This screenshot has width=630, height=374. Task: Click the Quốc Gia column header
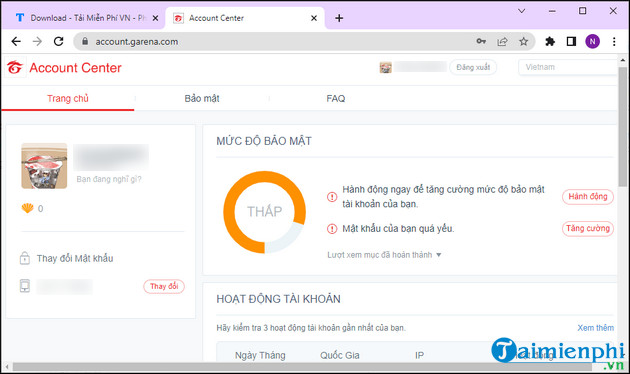pyautogui.click(x=340, y=356)
